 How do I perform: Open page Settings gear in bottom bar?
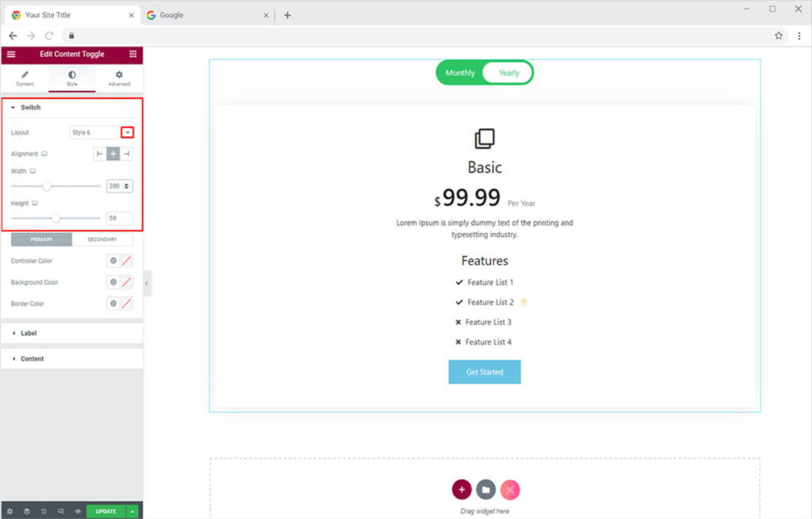[10, 511]
